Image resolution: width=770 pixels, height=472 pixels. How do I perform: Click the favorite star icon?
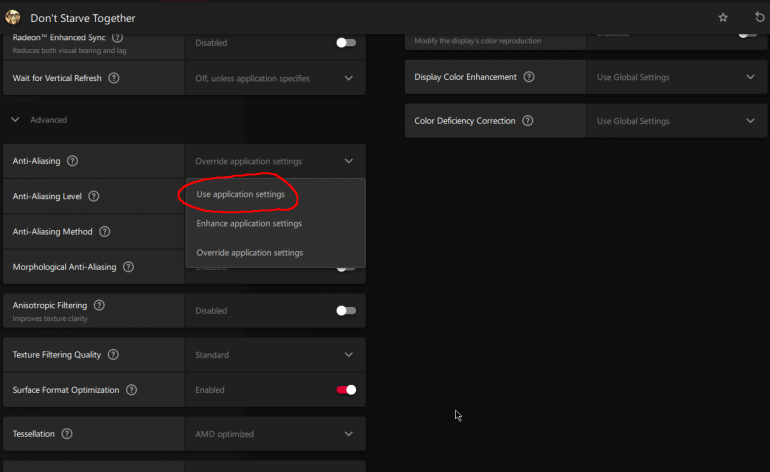point(723,18)
